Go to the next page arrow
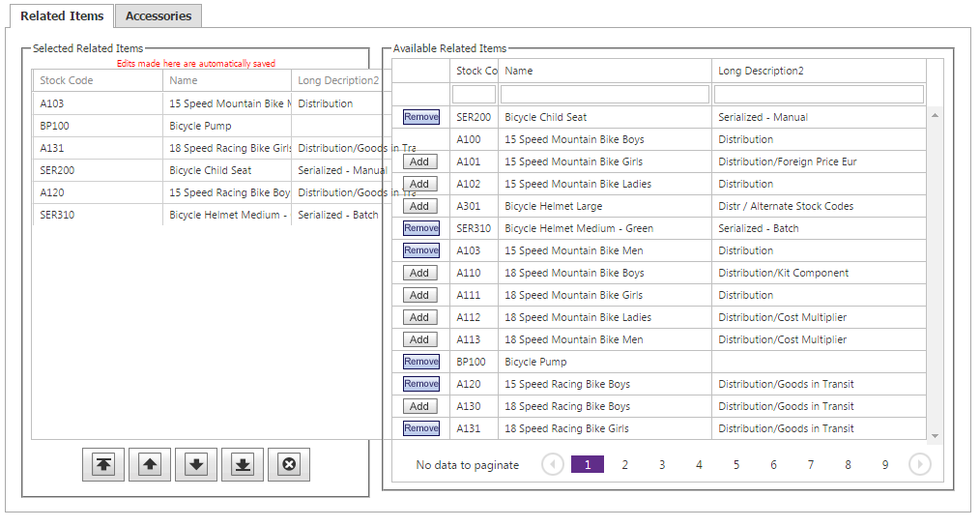980x527 pixels. pos(920,465)
